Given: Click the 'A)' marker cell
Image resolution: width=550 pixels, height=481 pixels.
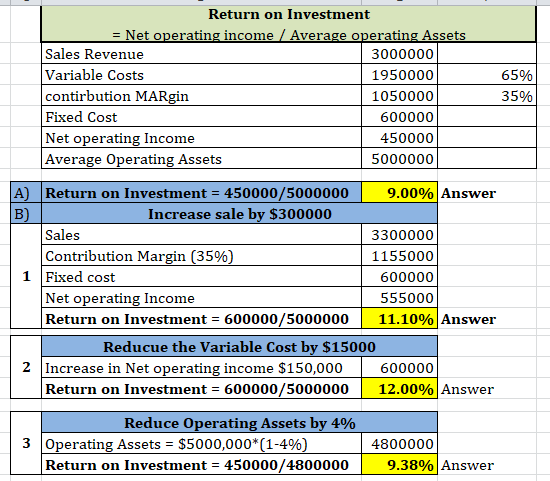Looking at the screenshot, I should coord(26,192).
